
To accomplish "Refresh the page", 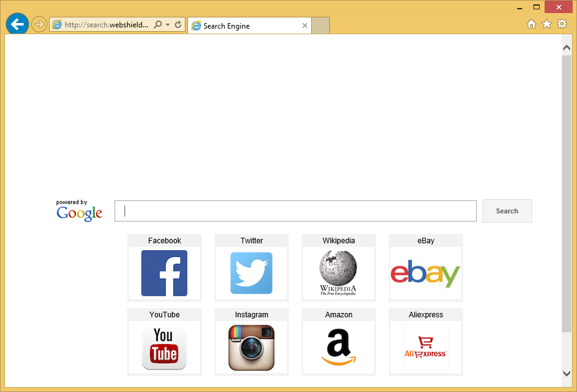I will [178, 25].
